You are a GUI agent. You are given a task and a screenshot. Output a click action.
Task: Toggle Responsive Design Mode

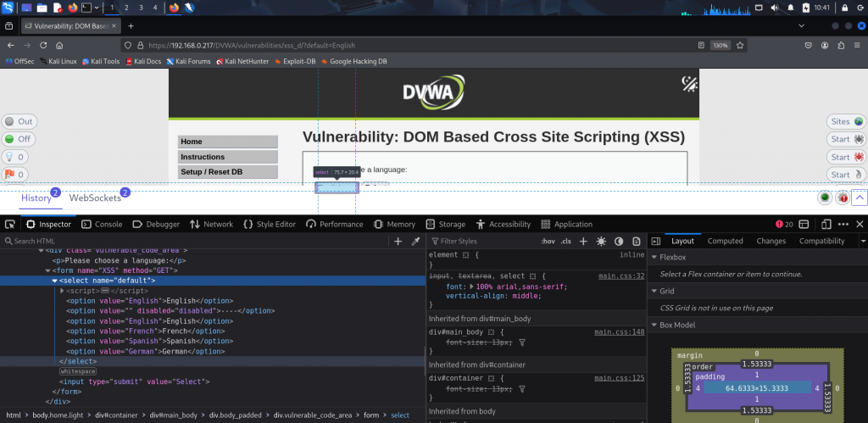(826, 225)
